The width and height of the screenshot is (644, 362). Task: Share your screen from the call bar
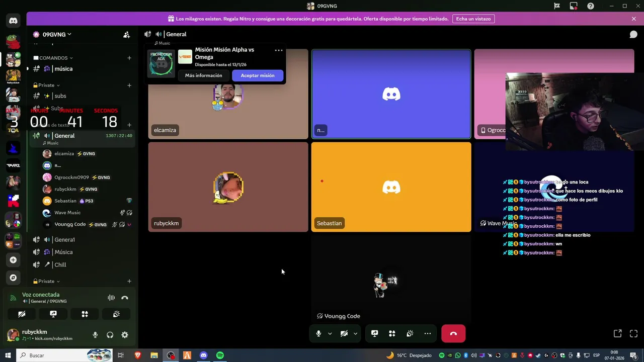(x=374, y=333)
